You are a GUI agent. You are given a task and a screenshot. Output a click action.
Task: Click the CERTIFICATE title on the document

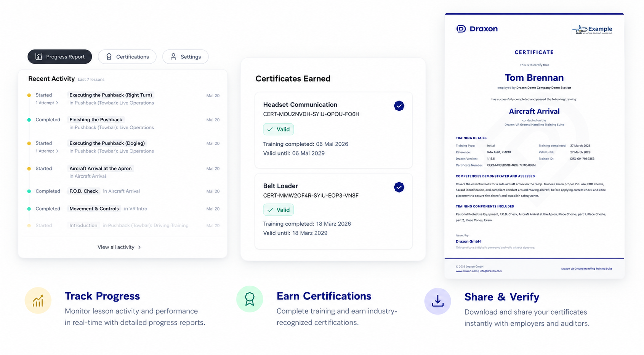point(534,52)
